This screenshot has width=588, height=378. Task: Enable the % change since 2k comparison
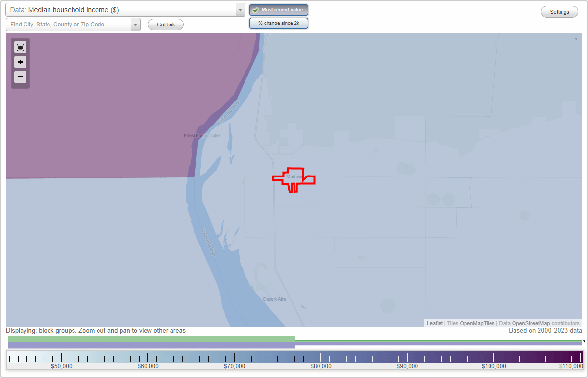point(278,23)
